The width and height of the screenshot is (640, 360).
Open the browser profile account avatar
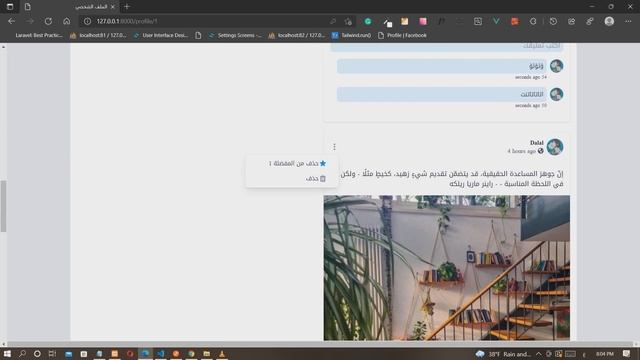609,21
